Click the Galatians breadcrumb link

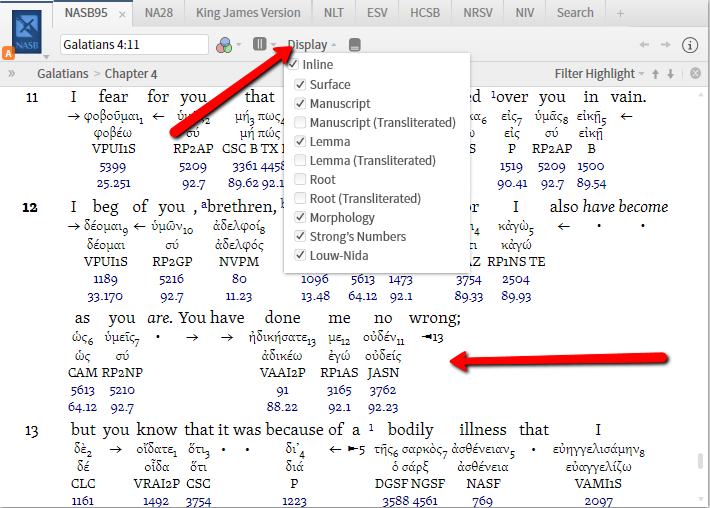(63, 73)
